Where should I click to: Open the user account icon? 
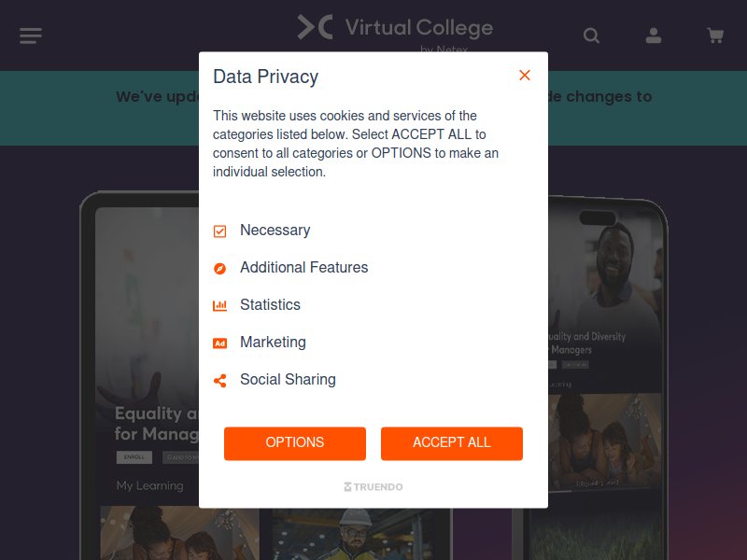[653, 35]
